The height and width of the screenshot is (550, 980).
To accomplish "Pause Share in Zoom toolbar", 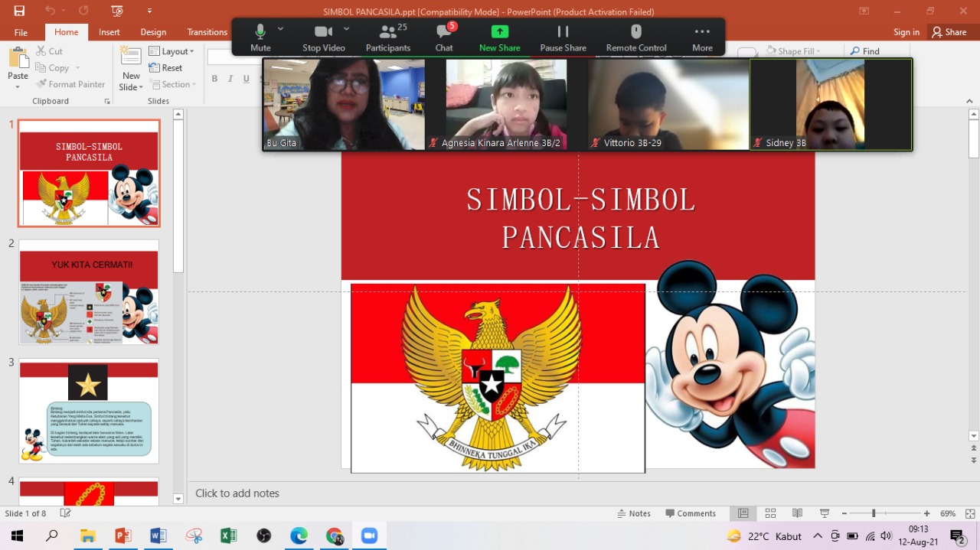I will click(x=563, y=37).
